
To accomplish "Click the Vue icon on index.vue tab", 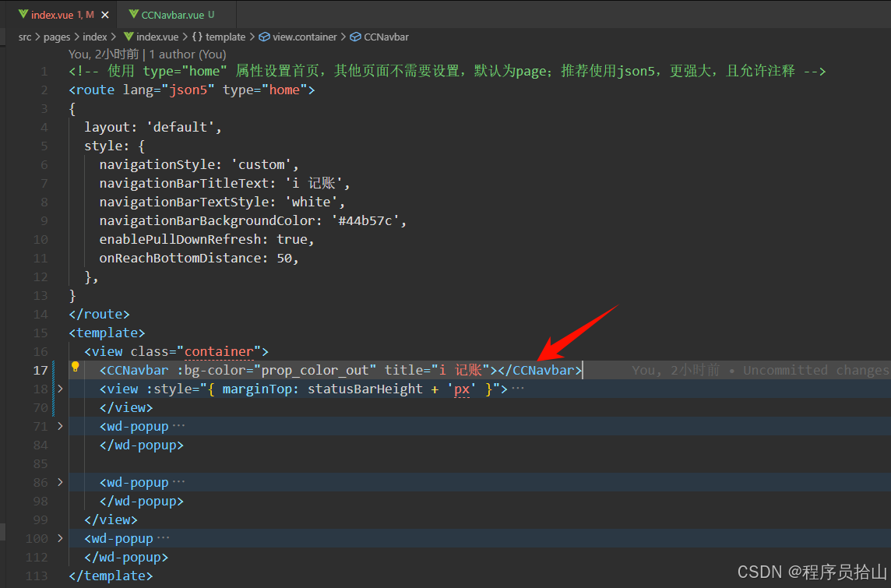I will coord(23,14).
